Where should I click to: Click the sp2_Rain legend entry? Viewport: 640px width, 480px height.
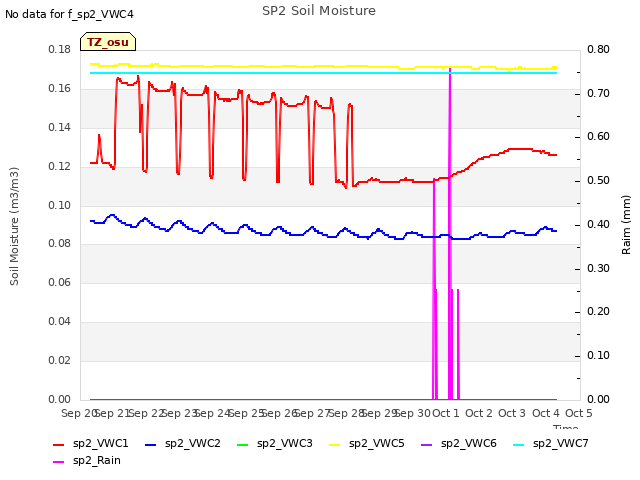87,460
